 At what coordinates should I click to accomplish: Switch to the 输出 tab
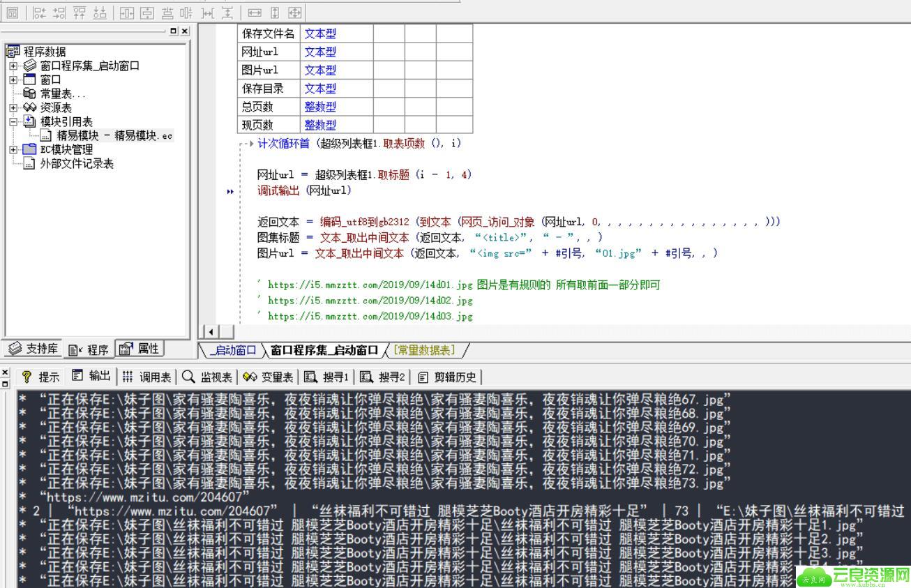91,376
